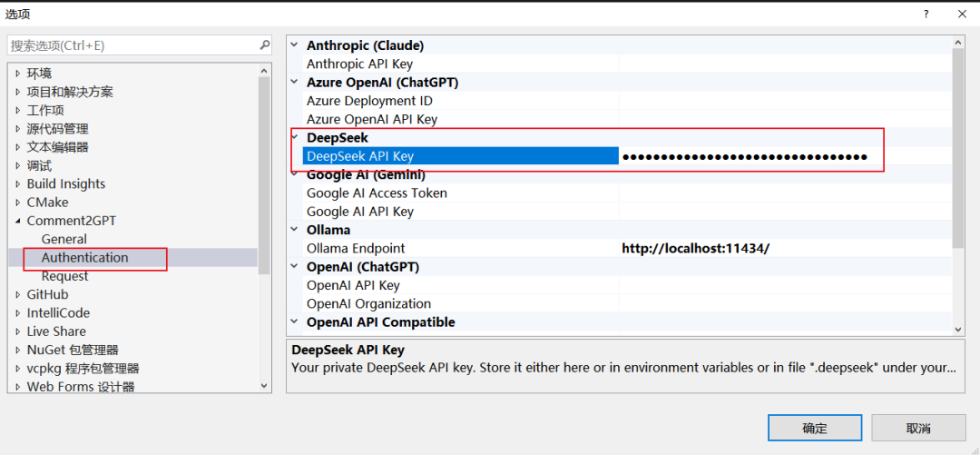Expand the 环境 tree node
Image resolution: width=980 pixels, height=455 pixels.
(17, 74)
